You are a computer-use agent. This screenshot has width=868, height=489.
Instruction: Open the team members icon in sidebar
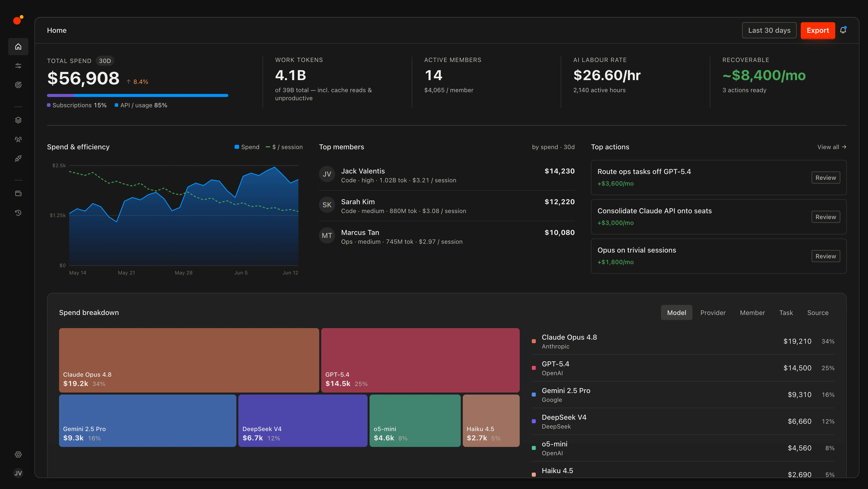(18, 139)
